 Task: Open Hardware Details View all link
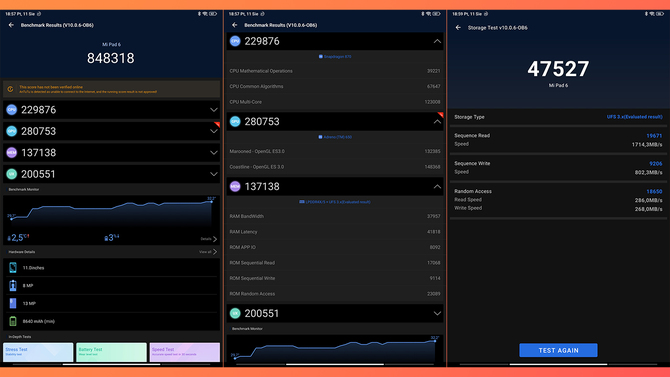208,252
